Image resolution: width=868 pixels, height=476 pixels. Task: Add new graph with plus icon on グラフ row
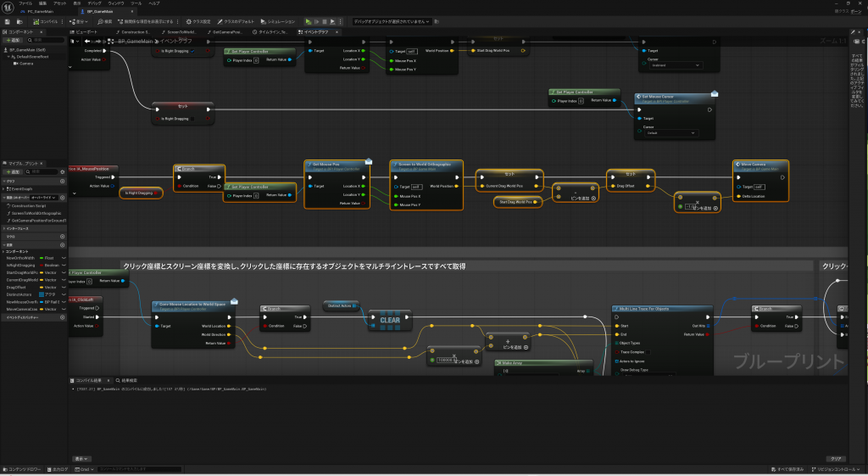(x=62, y=182)
